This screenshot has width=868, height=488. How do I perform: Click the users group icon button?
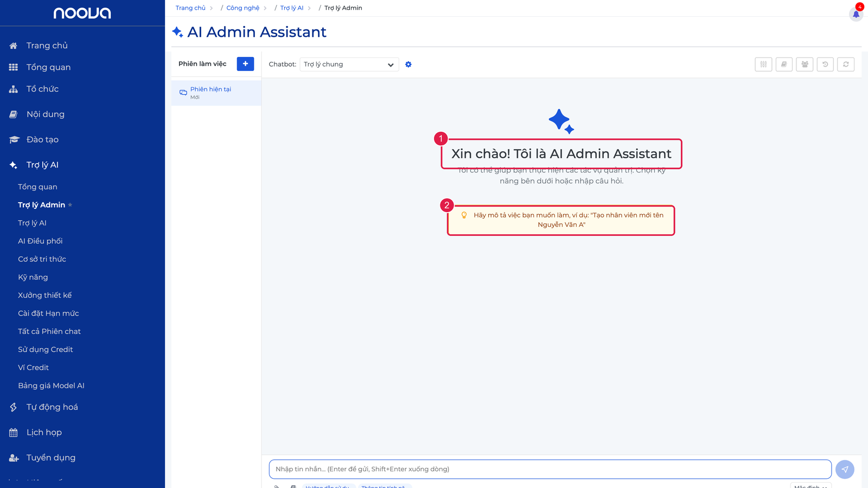coord(805,64)
